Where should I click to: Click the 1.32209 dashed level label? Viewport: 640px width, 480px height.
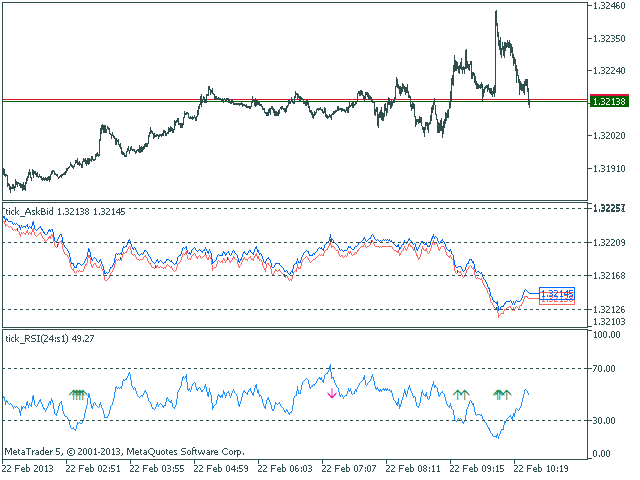pos(609,243)
